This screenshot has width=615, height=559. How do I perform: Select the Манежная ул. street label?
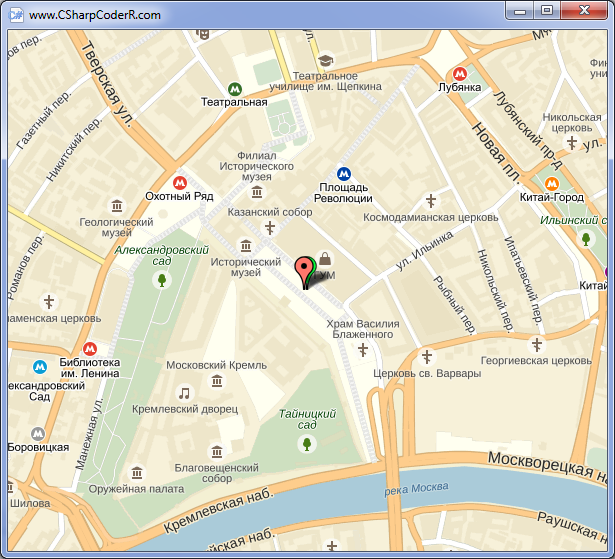(x=89, y=434)
